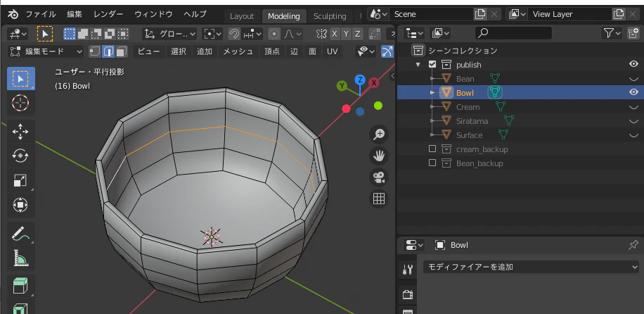Toggle proportional editing button

click(x=274, y=34)
